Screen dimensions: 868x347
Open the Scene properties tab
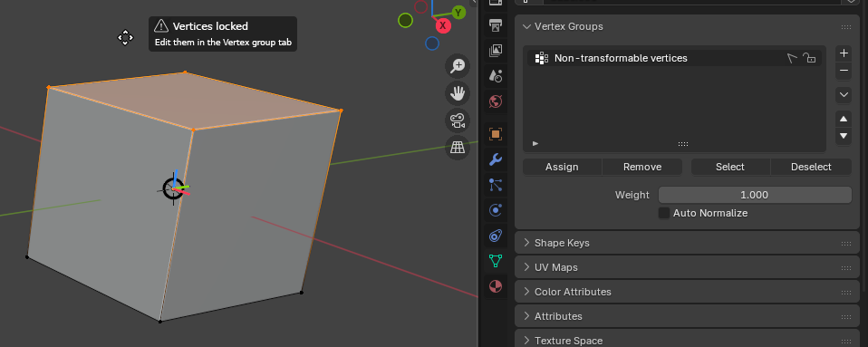click(x=496, y=76)
